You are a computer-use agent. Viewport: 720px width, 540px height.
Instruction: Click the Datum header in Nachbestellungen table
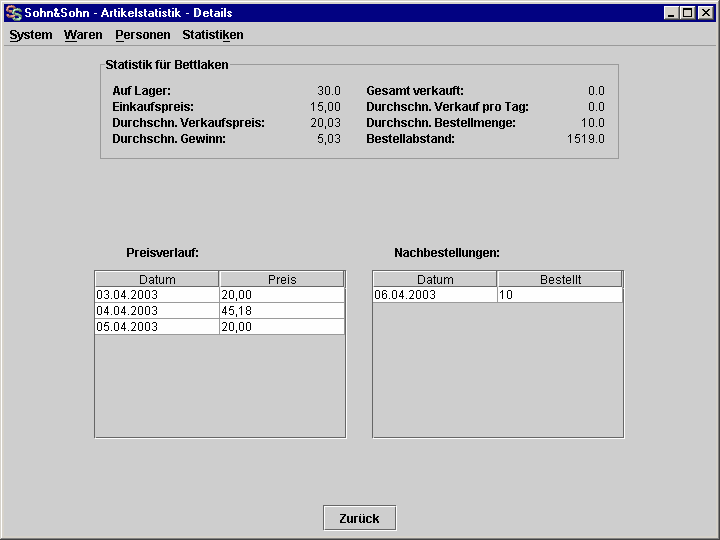435,279
